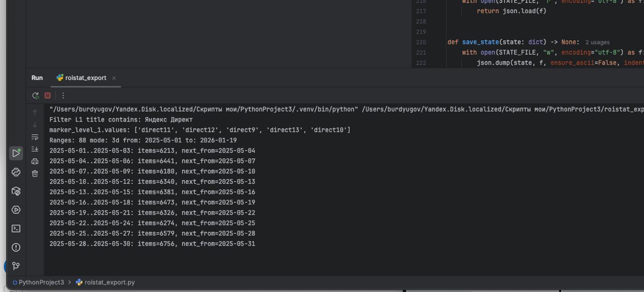Screen dimensions: 644x292
Task: Show the 2 usages of save_state
Action: click(598, 42)
